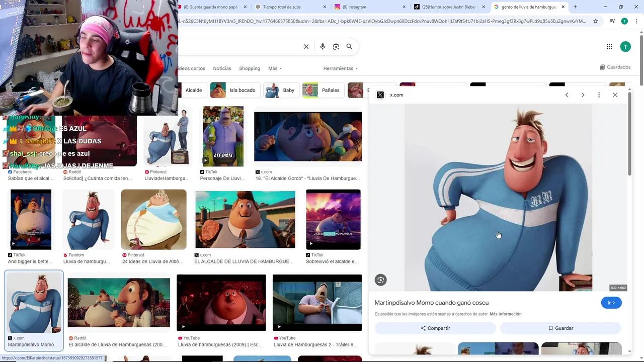Switch to Humor sobre Justin Bieber tab
The height and width of the screenshot is (362, 644).
448,7
